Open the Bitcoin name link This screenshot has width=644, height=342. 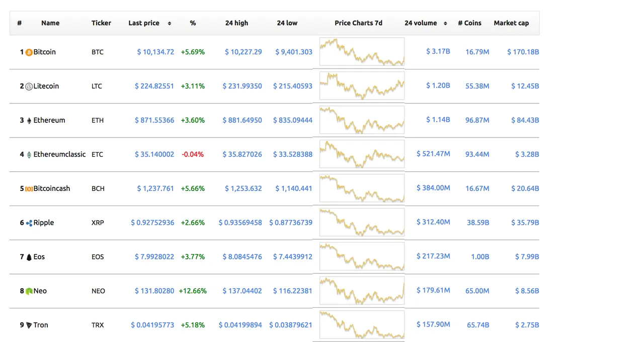point(44,52)
